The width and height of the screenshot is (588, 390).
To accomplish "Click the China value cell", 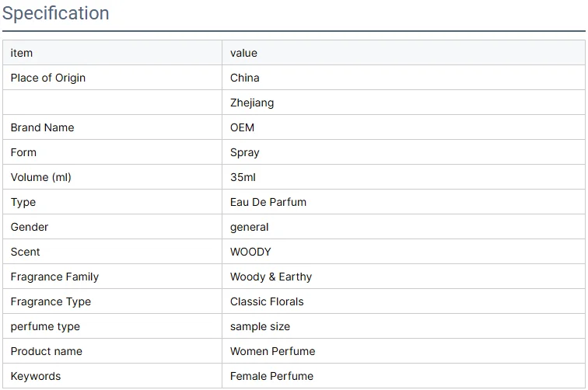I will pos(245,78).
